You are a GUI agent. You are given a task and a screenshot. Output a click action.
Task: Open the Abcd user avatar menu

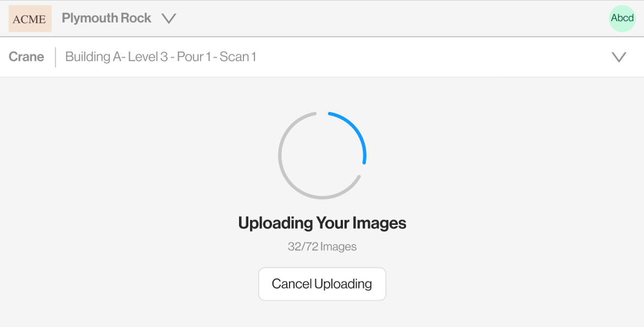(622, 19)
